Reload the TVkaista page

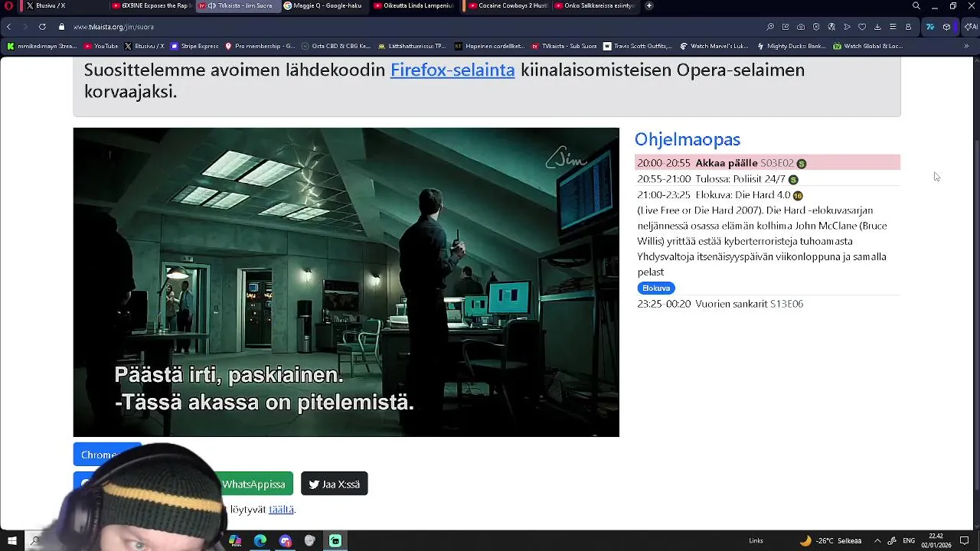(42, 27)
